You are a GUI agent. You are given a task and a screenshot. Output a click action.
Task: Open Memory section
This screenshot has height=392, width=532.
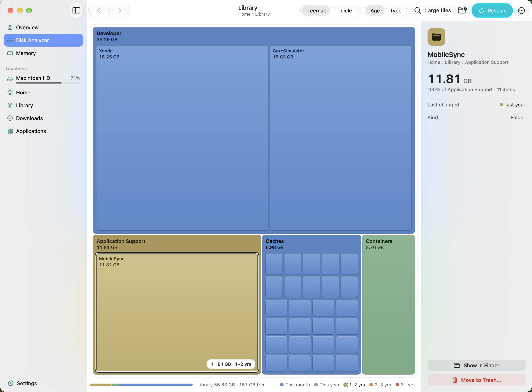(x=43, y=53)
